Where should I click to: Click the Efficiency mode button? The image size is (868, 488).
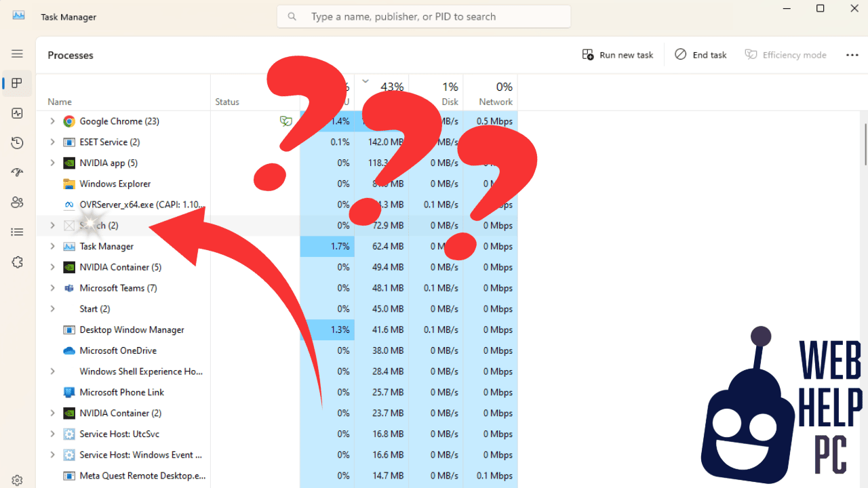[x=786, y=55]
